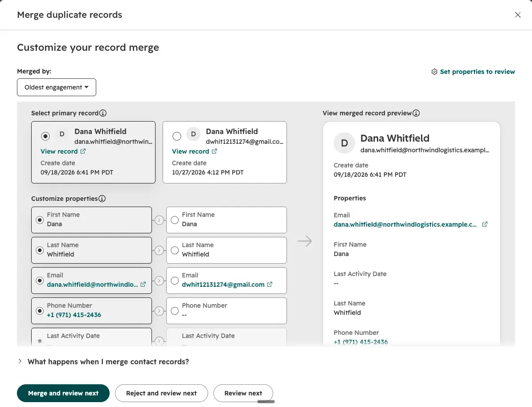
Task: Click phone link +1 (971) 415-2436 in left column
Action: point(74,315)
